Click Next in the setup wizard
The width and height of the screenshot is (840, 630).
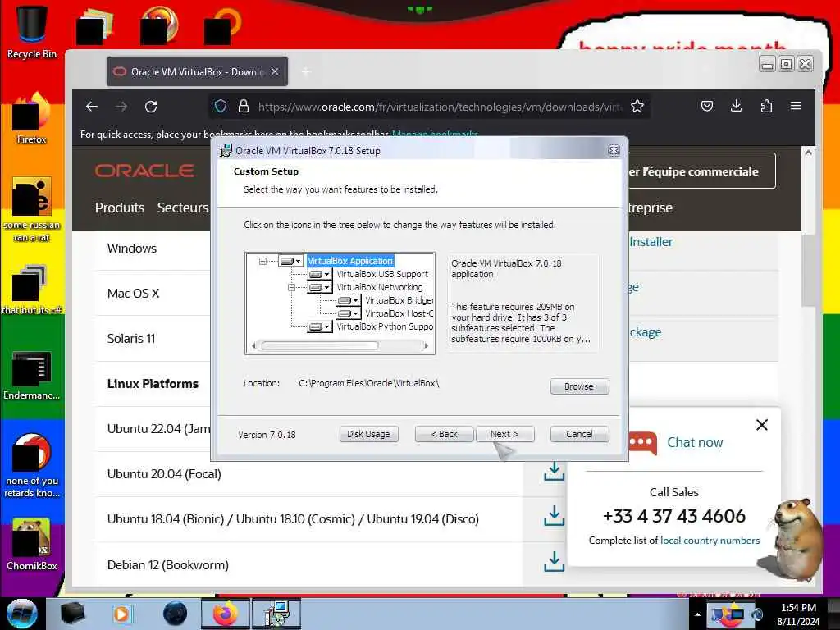(504, 434)
